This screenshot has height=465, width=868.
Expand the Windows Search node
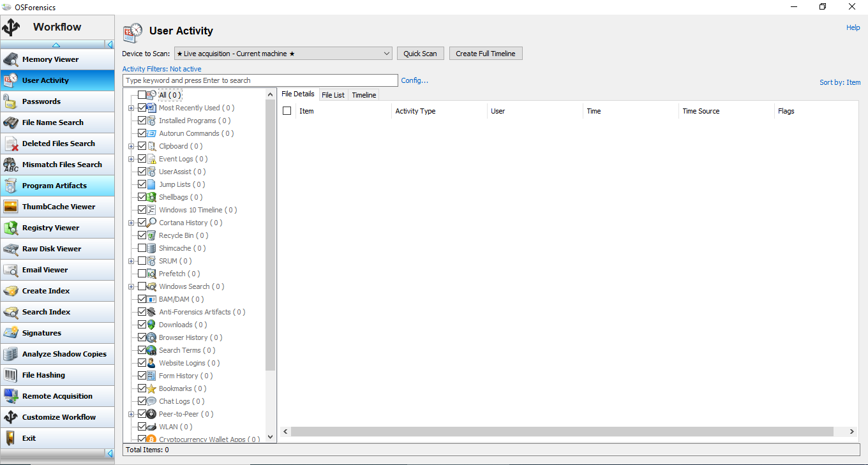point(131,286)
